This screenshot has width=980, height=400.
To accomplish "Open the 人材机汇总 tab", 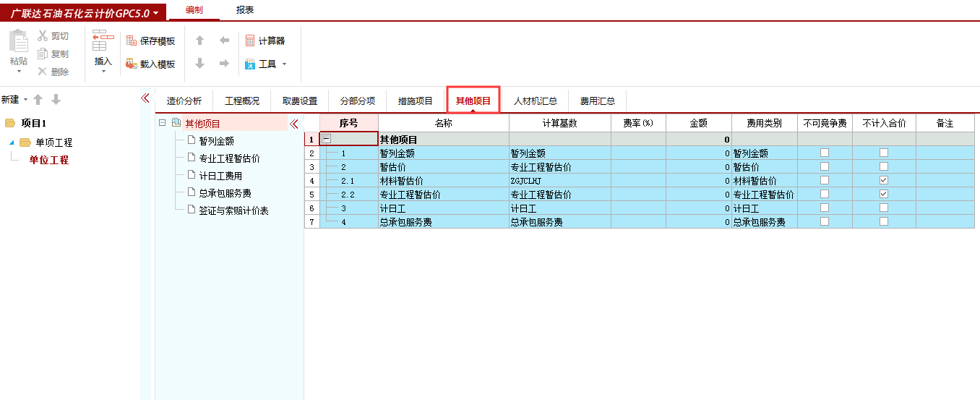I will pos(536,101).
